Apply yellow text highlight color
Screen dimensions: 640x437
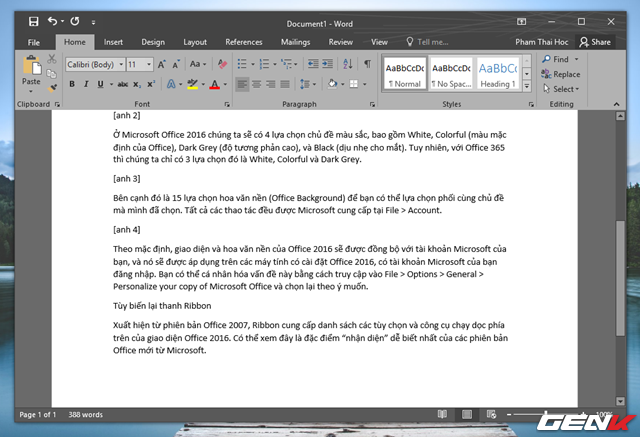click(x=192, y=84)
